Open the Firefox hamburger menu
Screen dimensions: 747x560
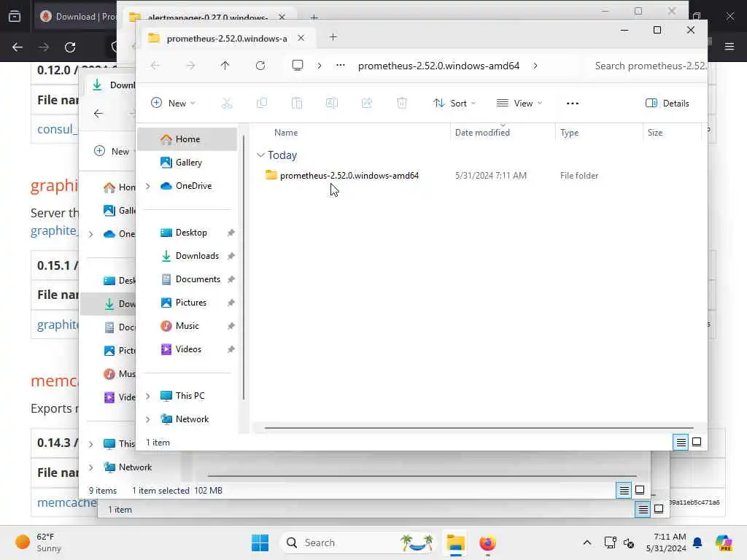pyautogui.click(x=729, y=47)
